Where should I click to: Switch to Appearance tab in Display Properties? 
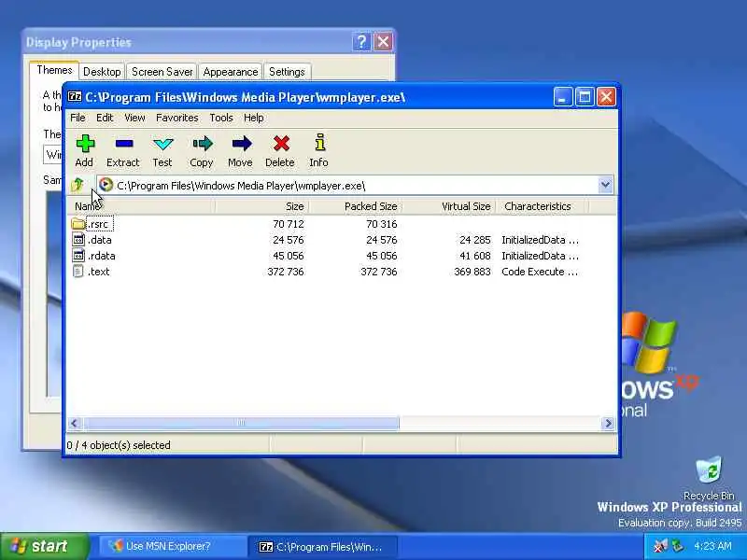coord(231,72)
